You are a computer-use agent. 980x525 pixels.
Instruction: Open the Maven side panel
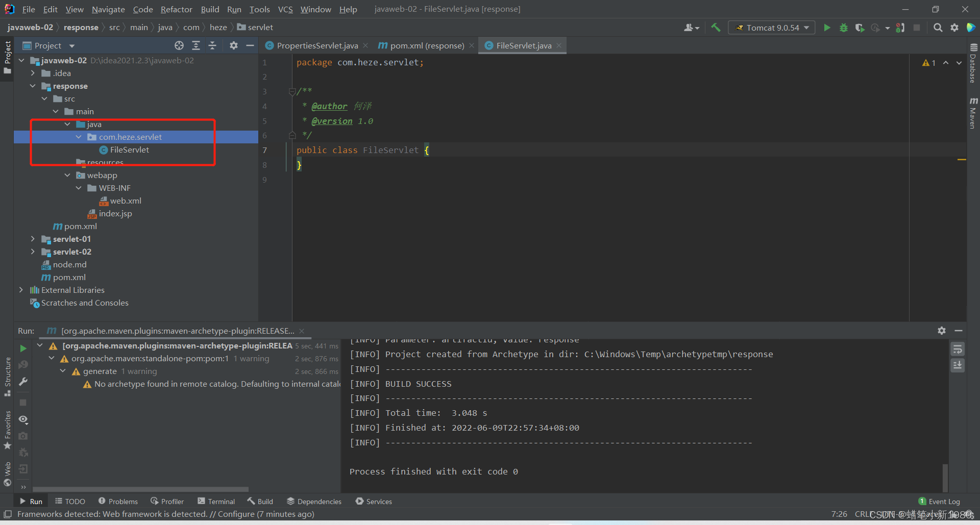[x=973, y=113]
